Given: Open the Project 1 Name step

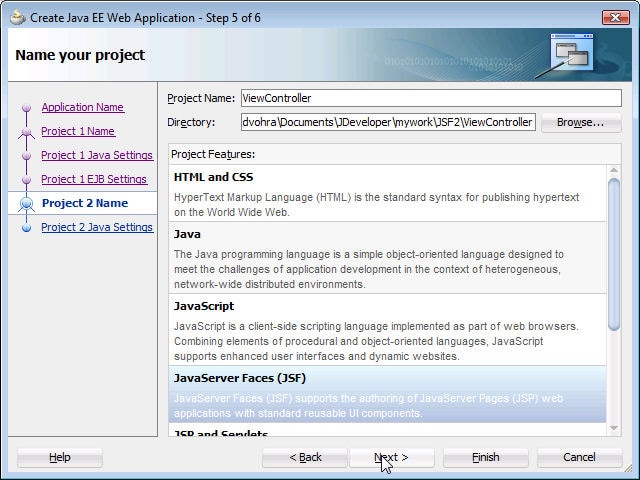Looking at the screenshot, I should (x=78, y=131).
